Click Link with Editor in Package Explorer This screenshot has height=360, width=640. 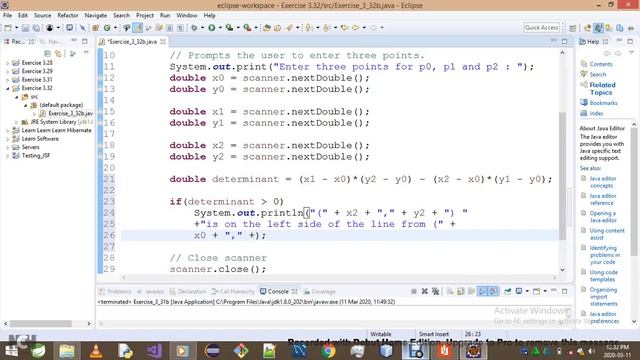pyautogui.click(x=58, y=53)
